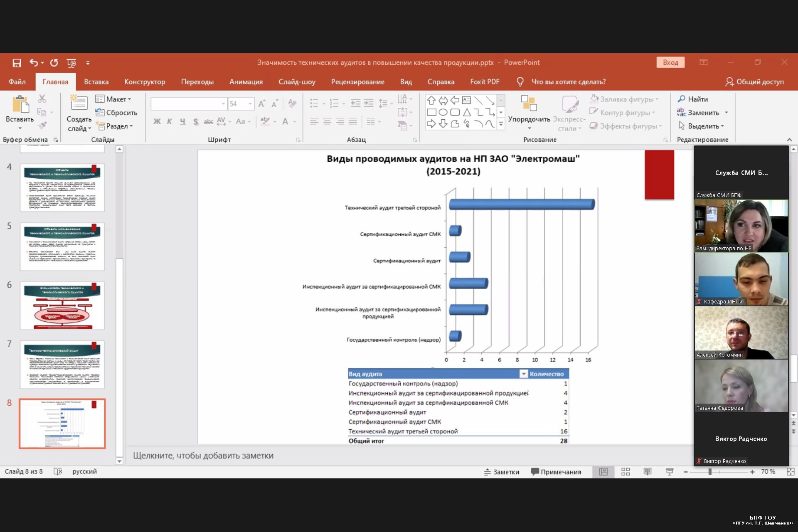The height and width of the screenshot is (532, 798).
Task: Decrease font size with the small A icon
Action: click(275, 103)
